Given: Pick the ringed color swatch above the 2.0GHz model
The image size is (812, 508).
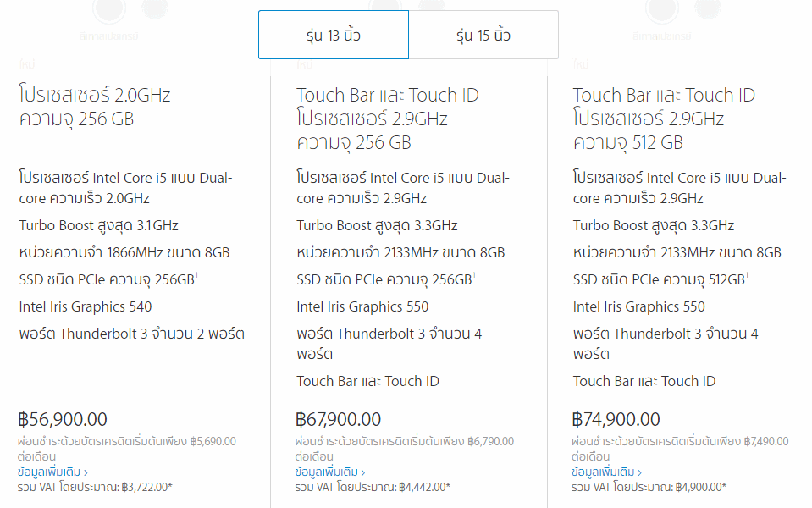Looking at the screenshot, I should click(x=108, y=9).
